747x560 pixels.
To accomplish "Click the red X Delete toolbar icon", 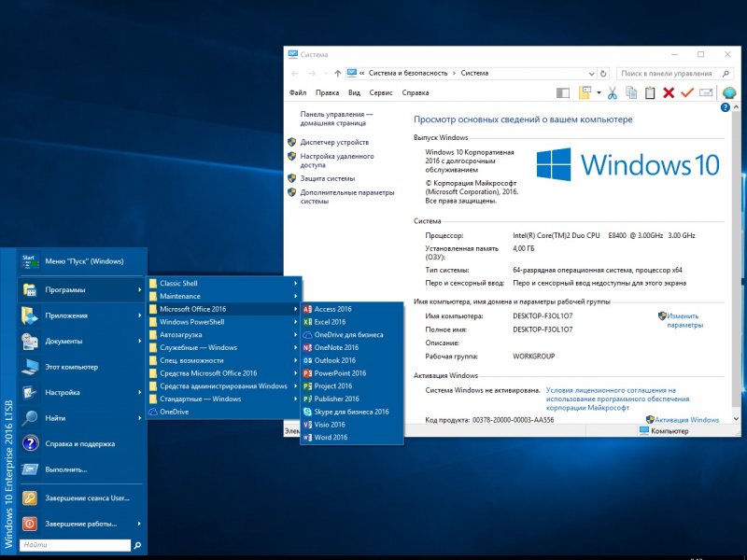I will coord(669,92).
